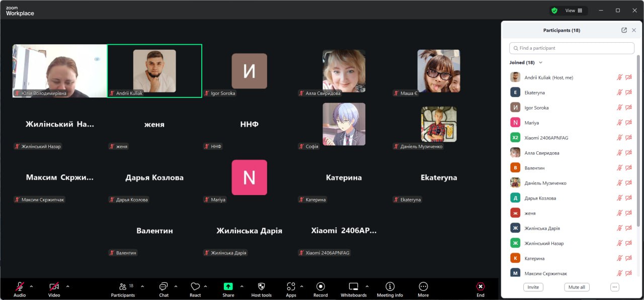Collapse the Joined (18) list
The height and width of the screenshot is (300, 644).
[541, 63]
